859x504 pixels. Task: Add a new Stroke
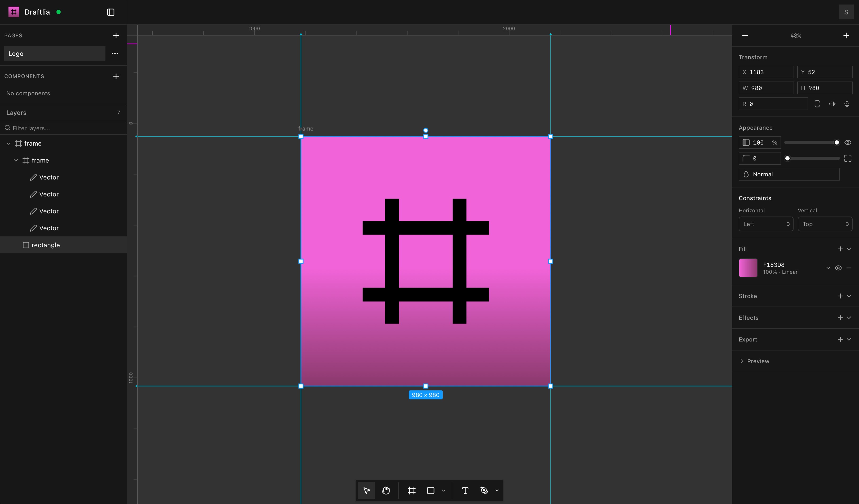coord(840,296)
